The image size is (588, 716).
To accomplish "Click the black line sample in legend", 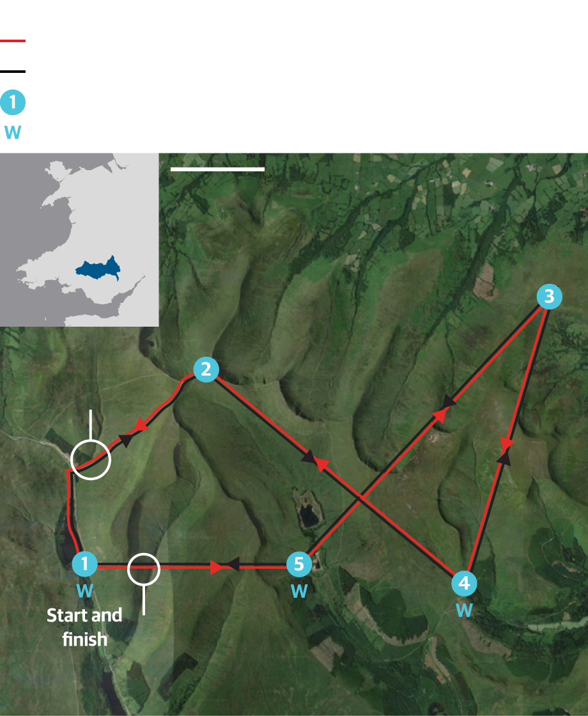I will point(13,72).
